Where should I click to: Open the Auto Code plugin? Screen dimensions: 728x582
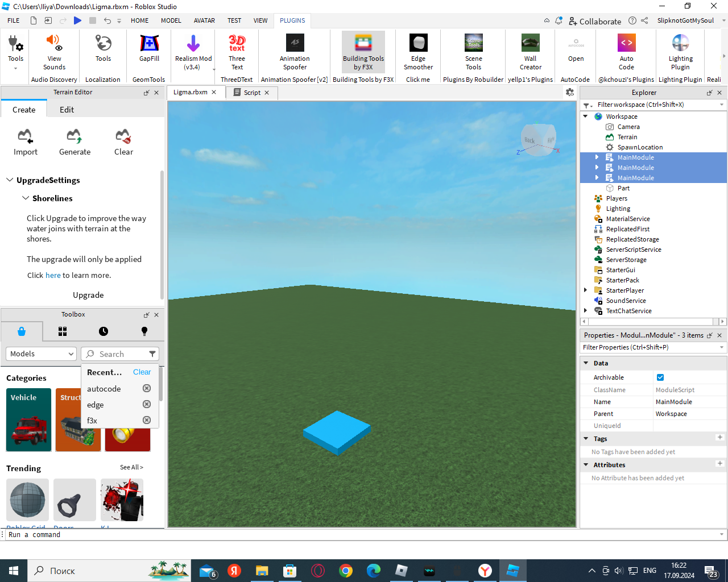click(626, 52)
